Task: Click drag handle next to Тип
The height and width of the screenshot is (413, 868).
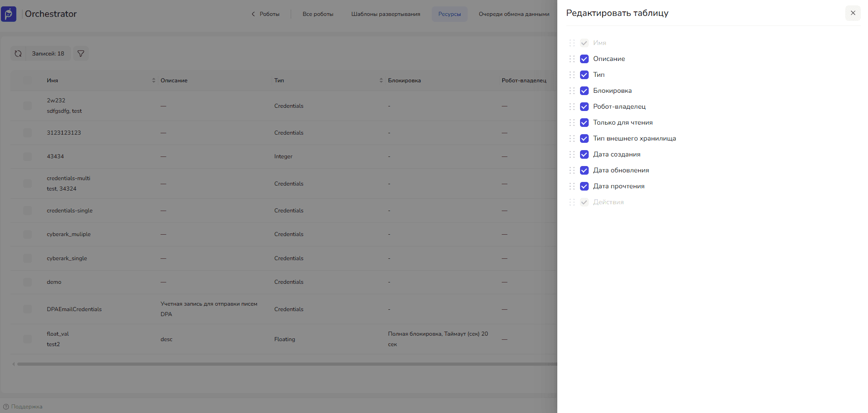Action: pos(572,75)
